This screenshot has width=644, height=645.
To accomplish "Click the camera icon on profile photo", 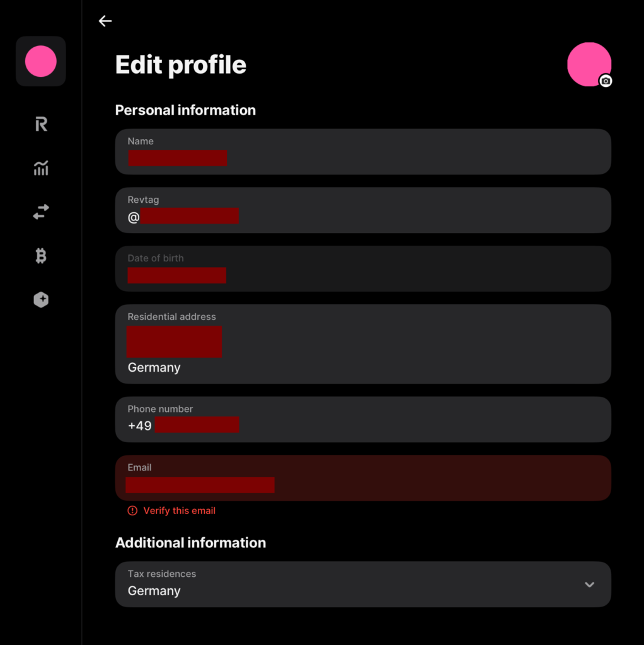I will coord(606,81).
